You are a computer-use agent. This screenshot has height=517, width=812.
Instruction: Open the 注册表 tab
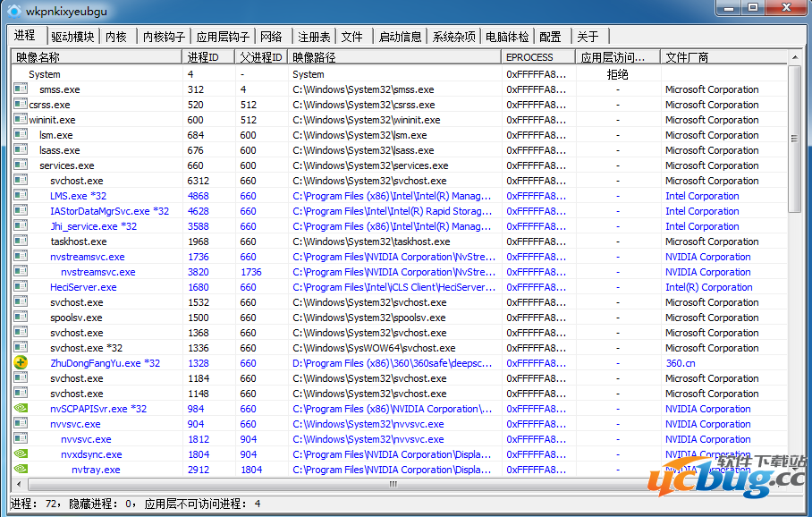314,37
